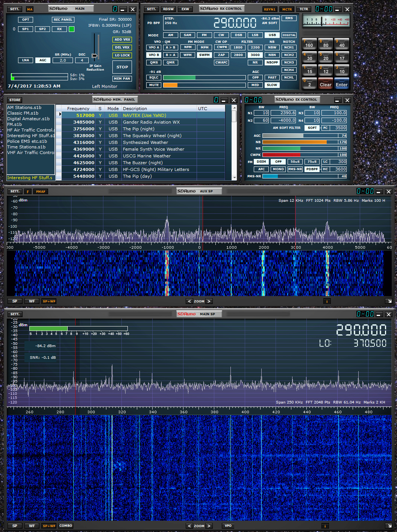Switch AUX SP to WF view

click(x=32, y=301)
